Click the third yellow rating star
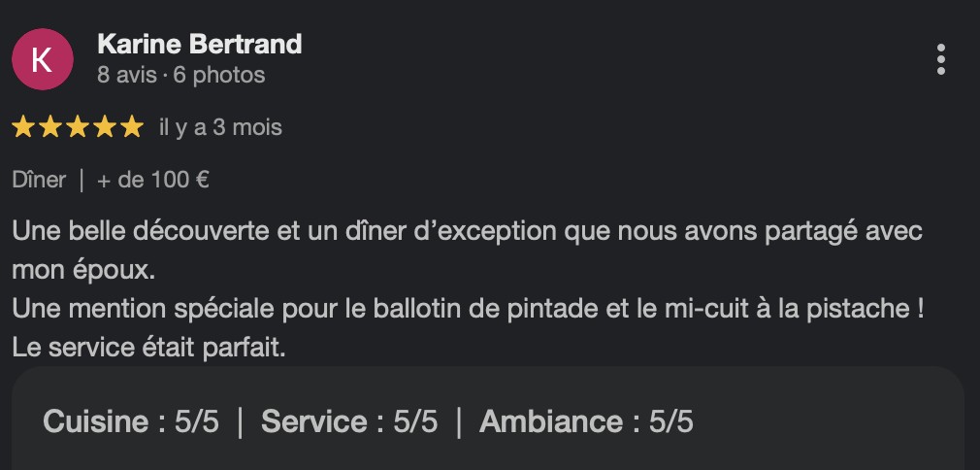Image resolution: width=980 pixels, height=470 pixels. tap(78, 127)
